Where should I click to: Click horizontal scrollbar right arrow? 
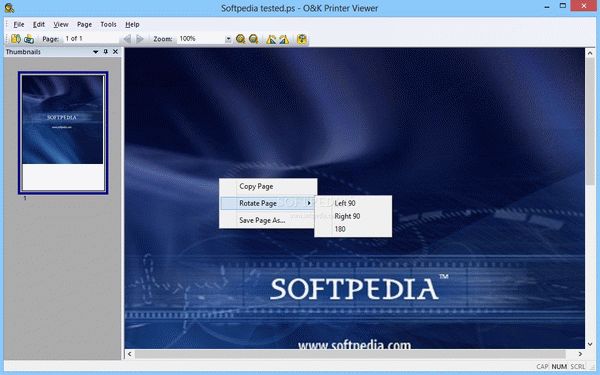coord(580,354)
